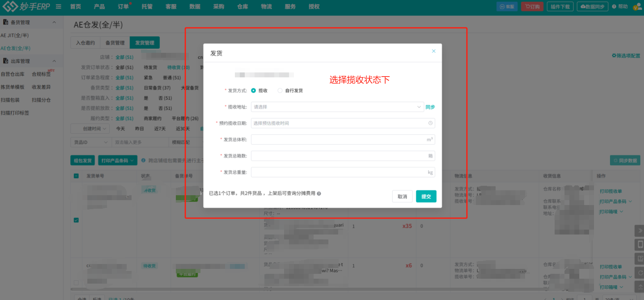Viewport: 644px width, 300px height.
Task: Click the 发货总体积 input field
Action: 343,140
